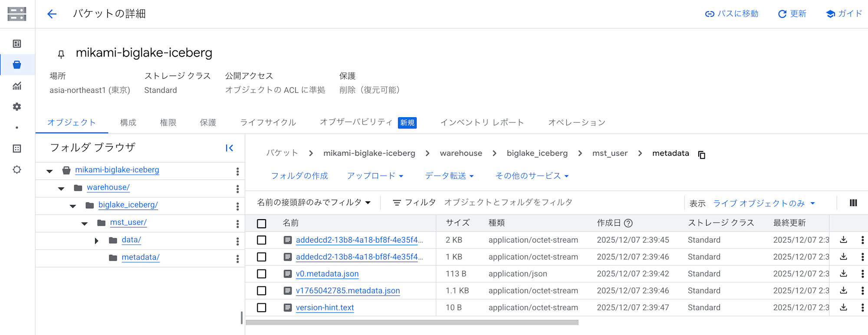Open the release notes sidebar icon at bottom
This screenshot has height=335, width=868.
(x=17, y=170)
